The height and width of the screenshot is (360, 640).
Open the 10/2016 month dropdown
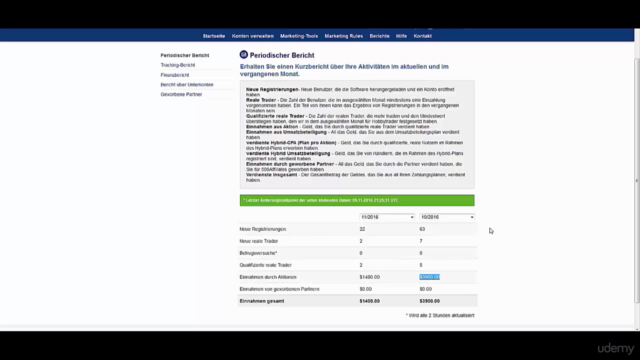click(x=447, y=217)
